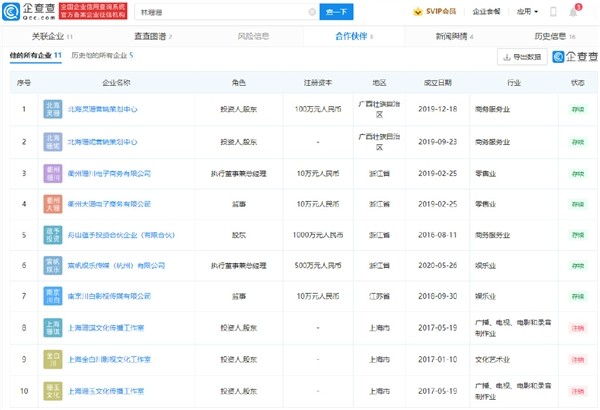Open the notification bell icon
The height and width of the screenshot is (410, 600).
click(x=574, y=11)
